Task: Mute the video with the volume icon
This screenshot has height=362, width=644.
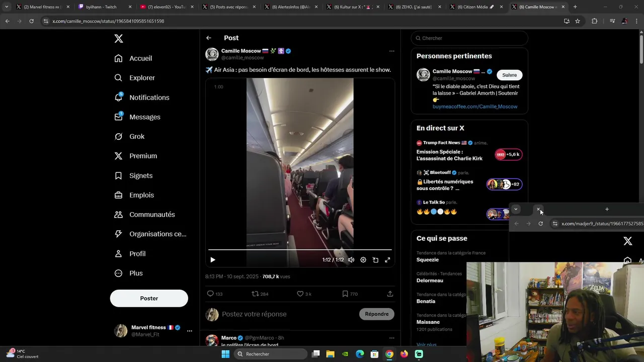Action: point(351,260)
